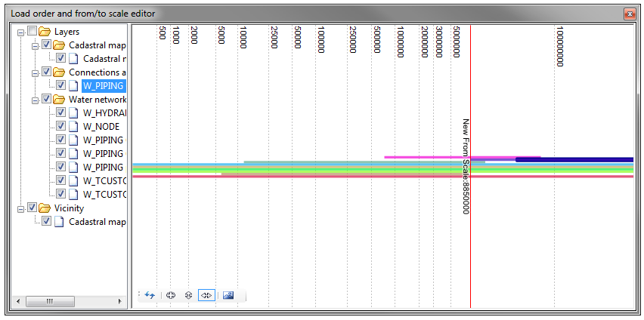Collapse the Layers tree node
The width and height of the screenshot is (644, 320).
point(20,32)
